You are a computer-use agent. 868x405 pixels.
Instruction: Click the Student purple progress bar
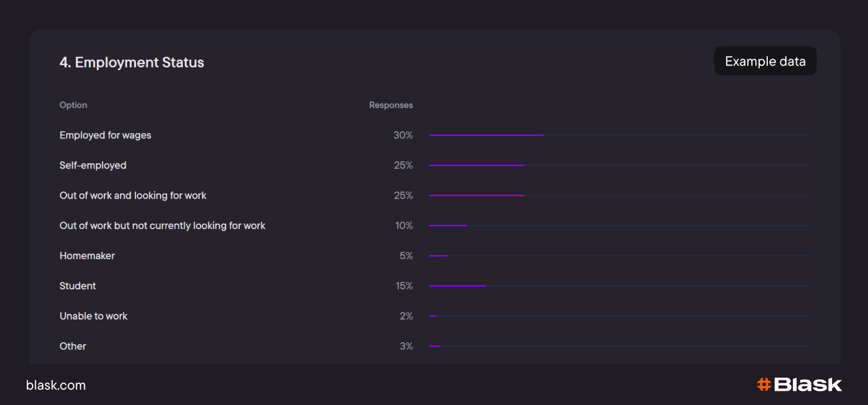457,286
